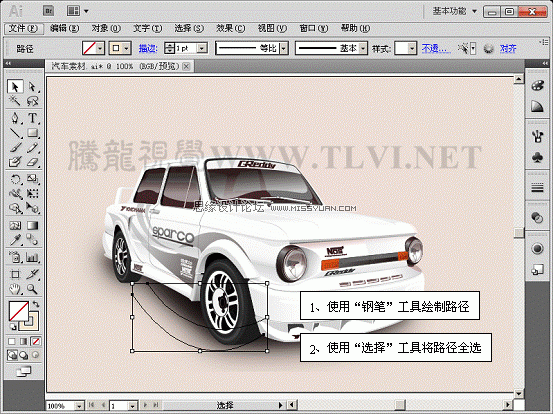The height and width of the screenshot is (414, 553).
Task: Enable Draw Normal mode
Action: click(12, 354)
